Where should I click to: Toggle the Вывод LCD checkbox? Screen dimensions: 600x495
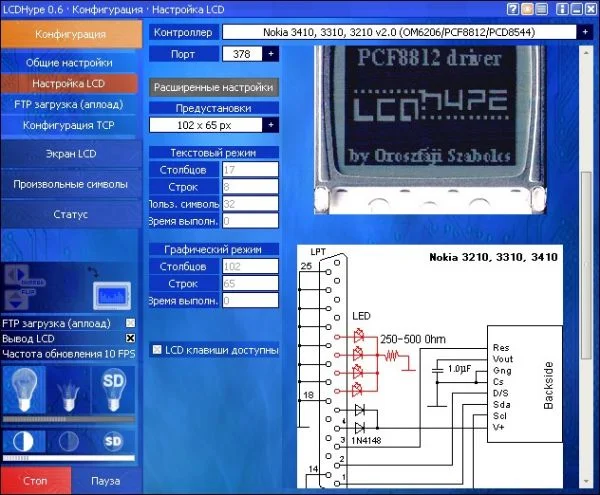[x=130, y=338]
